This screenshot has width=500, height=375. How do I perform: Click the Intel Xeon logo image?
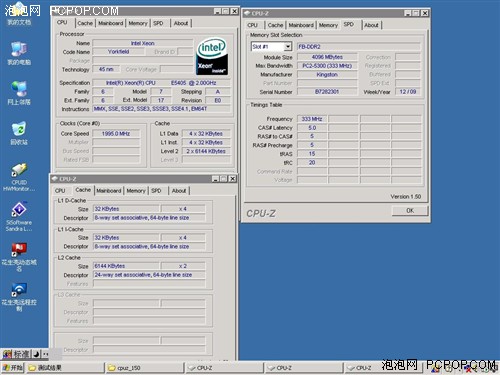point(212,56)
